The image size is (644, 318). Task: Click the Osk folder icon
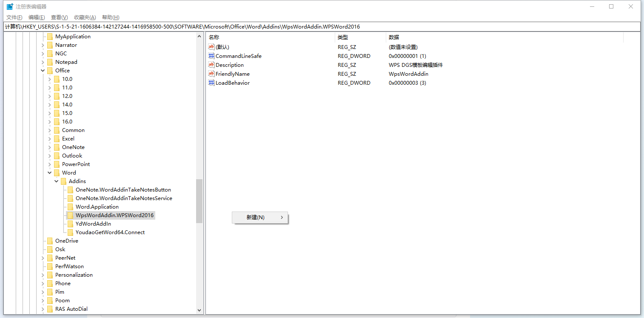(x=50, y=249)
